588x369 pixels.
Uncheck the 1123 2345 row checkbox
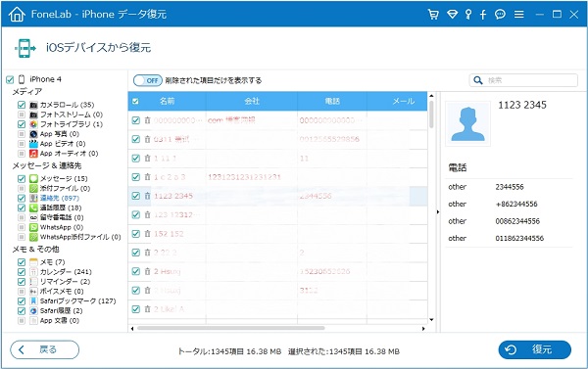136,196
